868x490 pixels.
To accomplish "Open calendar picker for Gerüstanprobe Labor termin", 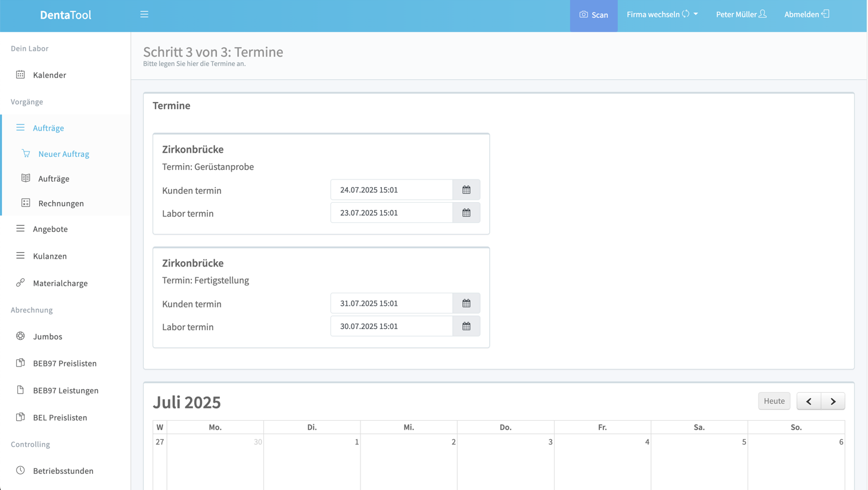I will (x=466, y=213).
